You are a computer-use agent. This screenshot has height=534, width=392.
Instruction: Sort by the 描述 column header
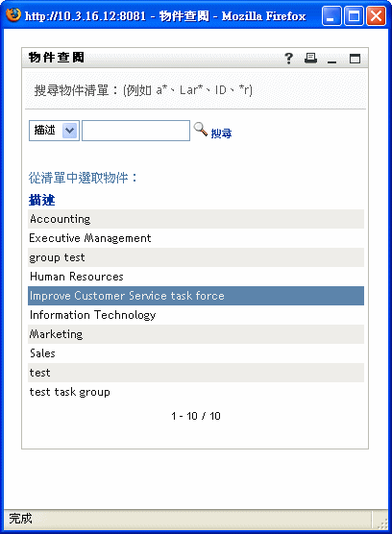[x=41, y=200]
